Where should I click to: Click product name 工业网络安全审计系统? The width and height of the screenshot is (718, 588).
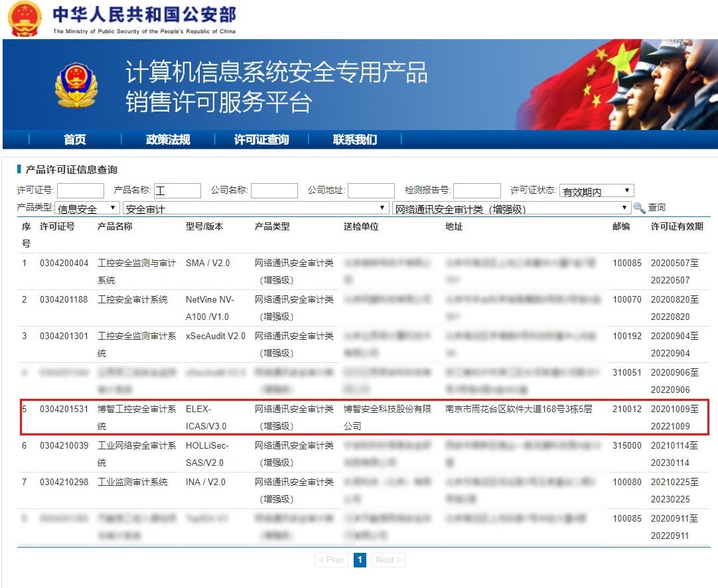[137, 454]
